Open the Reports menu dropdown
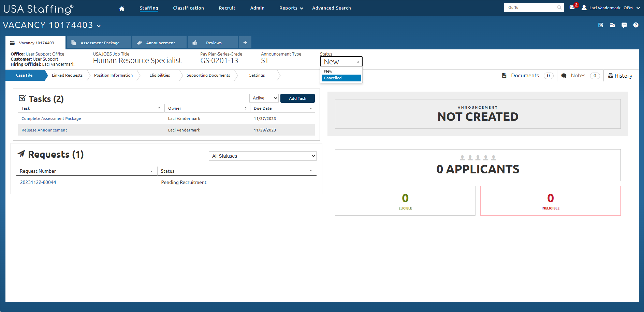This screenshot has width=644, height=312. click(291, 8)
